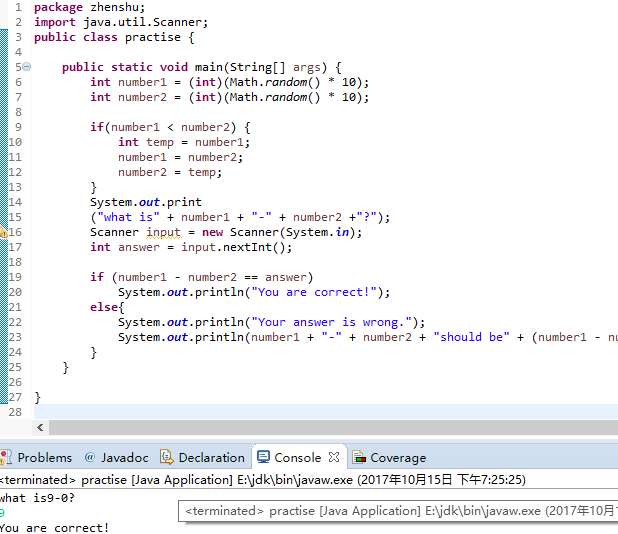This screenshot has width=618, height=534.
Task: Click the 'else{' keyword on line 21
Action: 107,307
